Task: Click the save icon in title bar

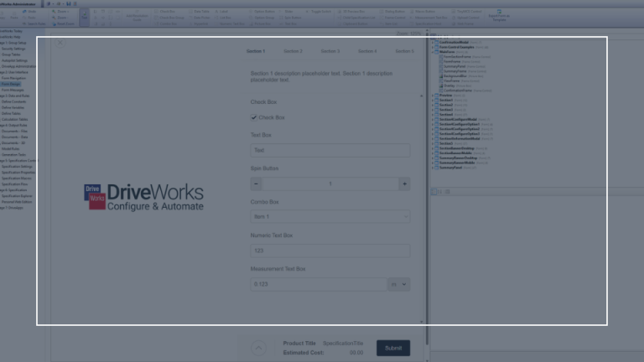Action: pyautogui.click(x=69, y=3)
